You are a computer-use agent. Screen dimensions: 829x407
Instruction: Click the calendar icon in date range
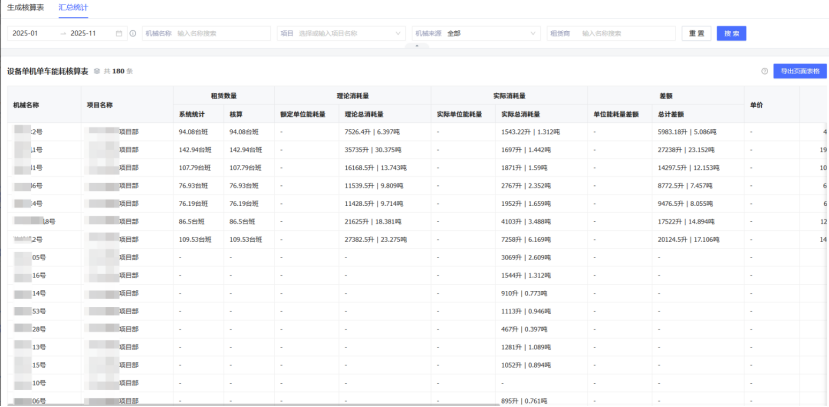point(120,33)
